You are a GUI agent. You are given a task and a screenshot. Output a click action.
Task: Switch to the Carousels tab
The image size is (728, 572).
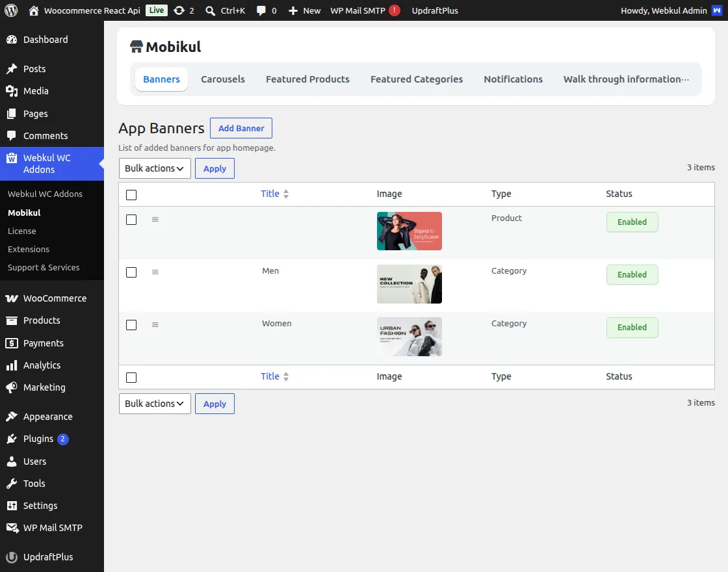pyautogui.click(x=223, y=79)
